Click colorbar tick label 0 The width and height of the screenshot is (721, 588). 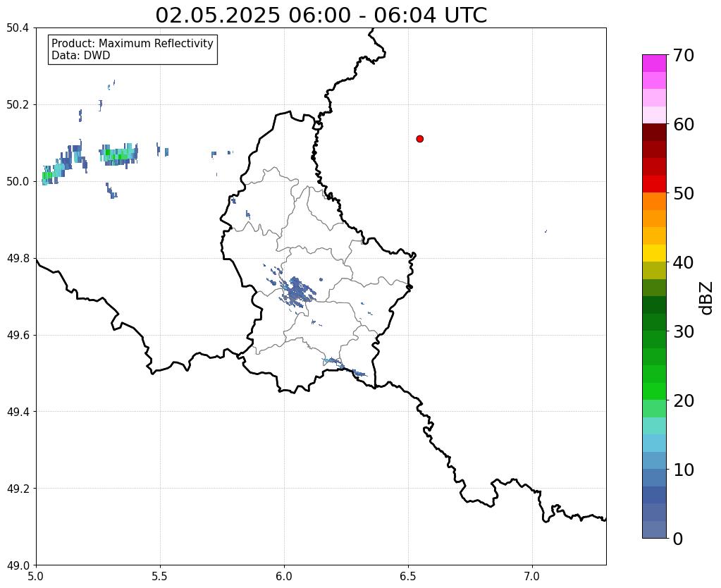point(678,539)
